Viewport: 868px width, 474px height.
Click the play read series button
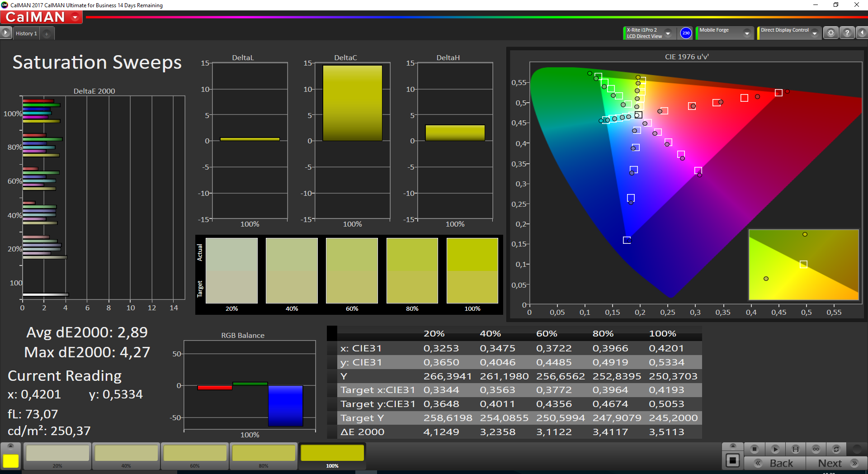point(775,449)
